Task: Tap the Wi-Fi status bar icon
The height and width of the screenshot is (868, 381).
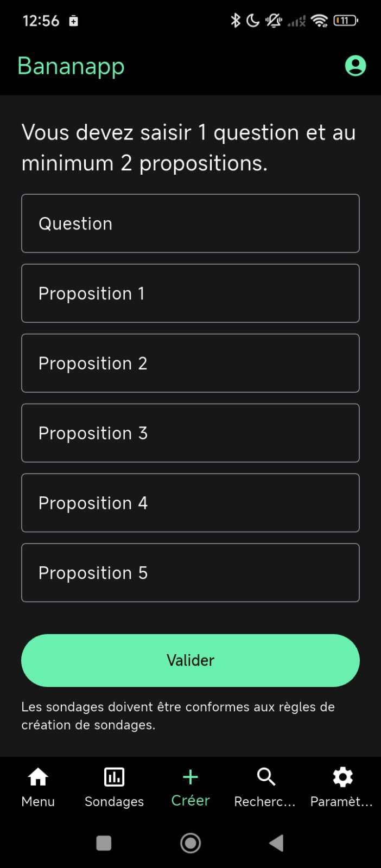Action: coord(320,21)
